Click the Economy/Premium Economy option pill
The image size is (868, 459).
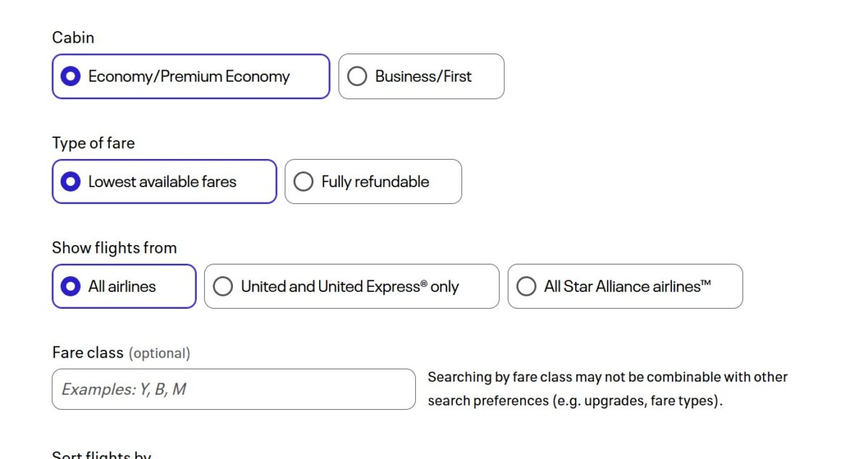click(x=190, y=76)
